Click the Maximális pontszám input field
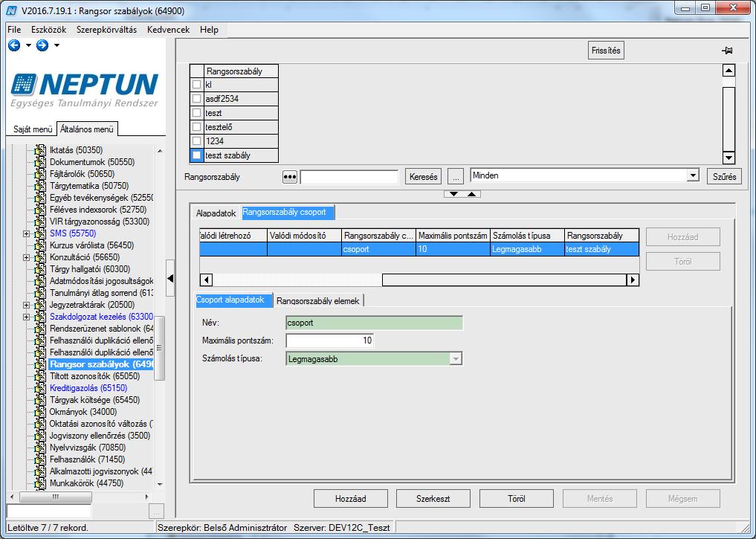 tap(330, 340)
